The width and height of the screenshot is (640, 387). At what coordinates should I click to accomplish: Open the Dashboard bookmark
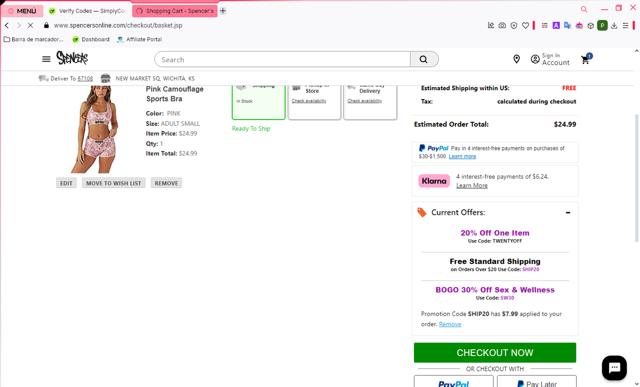[x=91, y=39]
